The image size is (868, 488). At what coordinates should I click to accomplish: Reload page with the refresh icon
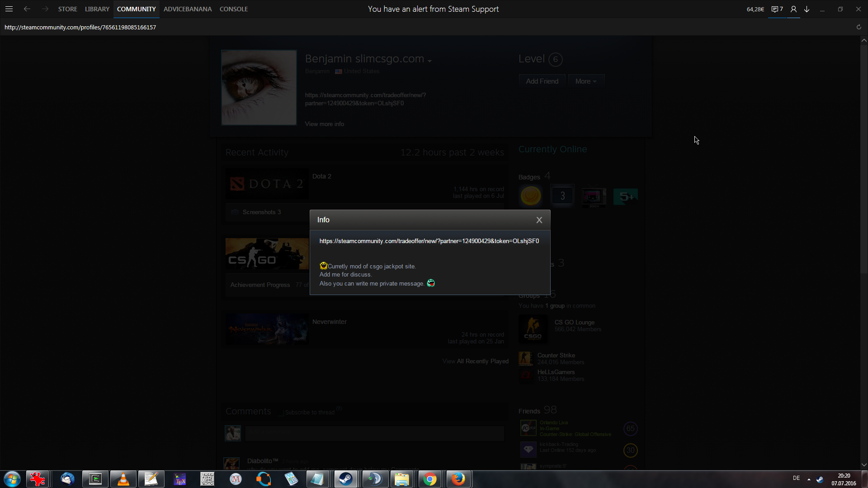click(859, 27)
